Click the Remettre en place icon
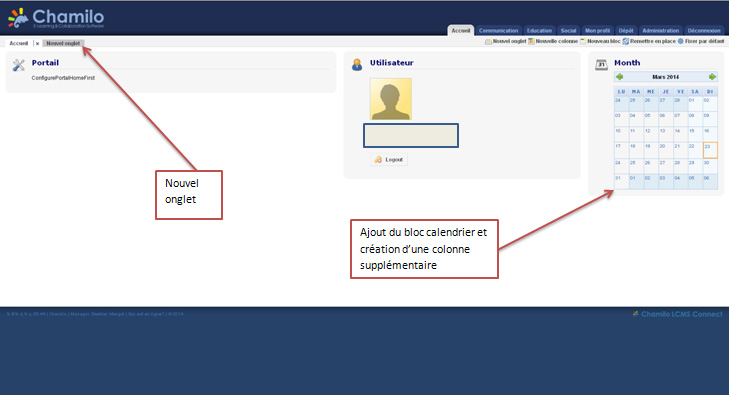 point(626,41)
